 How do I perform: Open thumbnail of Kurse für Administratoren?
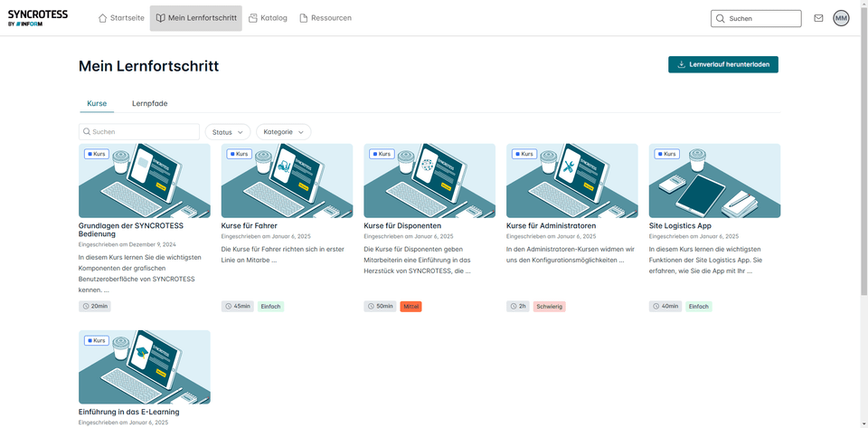(x=571, y=180)
